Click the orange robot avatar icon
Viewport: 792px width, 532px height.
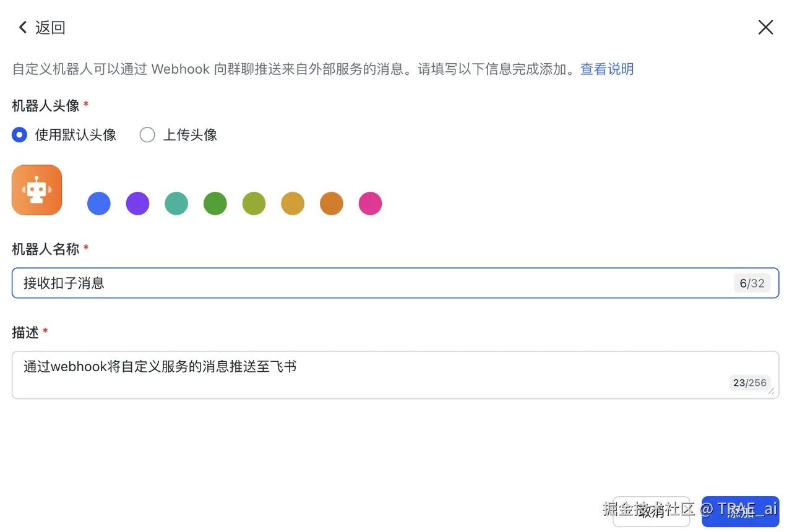[37, 190]
